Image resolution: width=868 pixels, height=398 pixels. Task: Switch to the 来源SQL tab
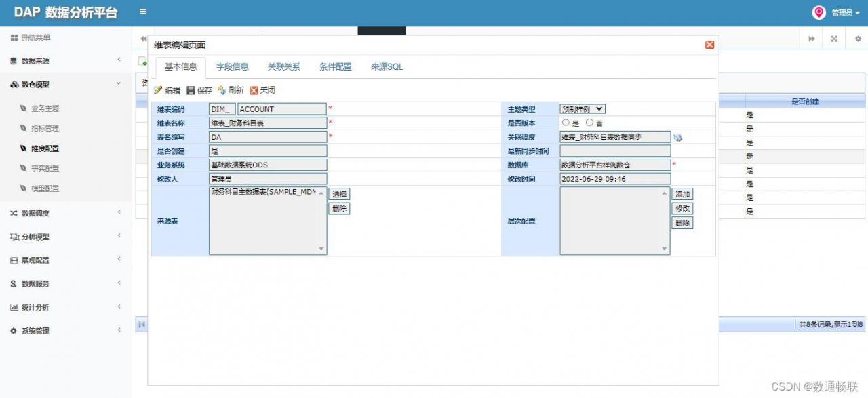click(x=387, y=67)
